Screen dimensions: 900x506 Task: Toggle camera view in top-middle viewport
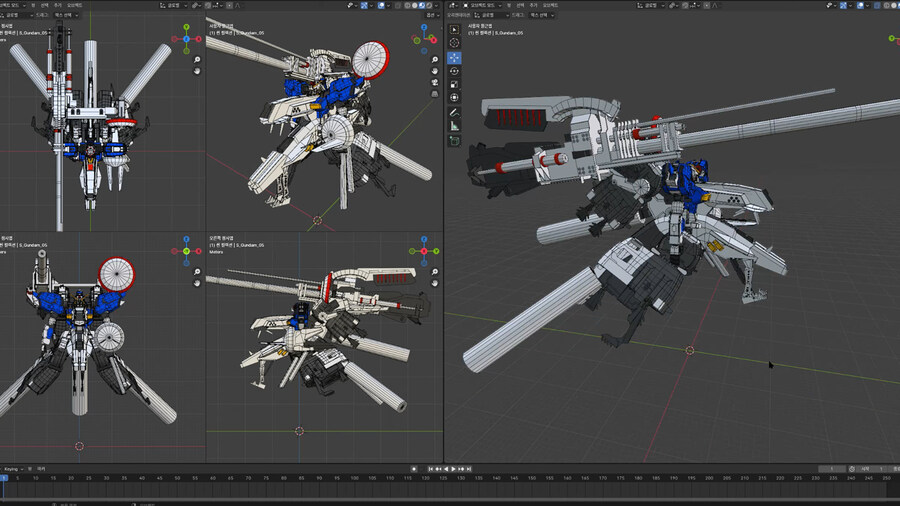tap(435, 83)
